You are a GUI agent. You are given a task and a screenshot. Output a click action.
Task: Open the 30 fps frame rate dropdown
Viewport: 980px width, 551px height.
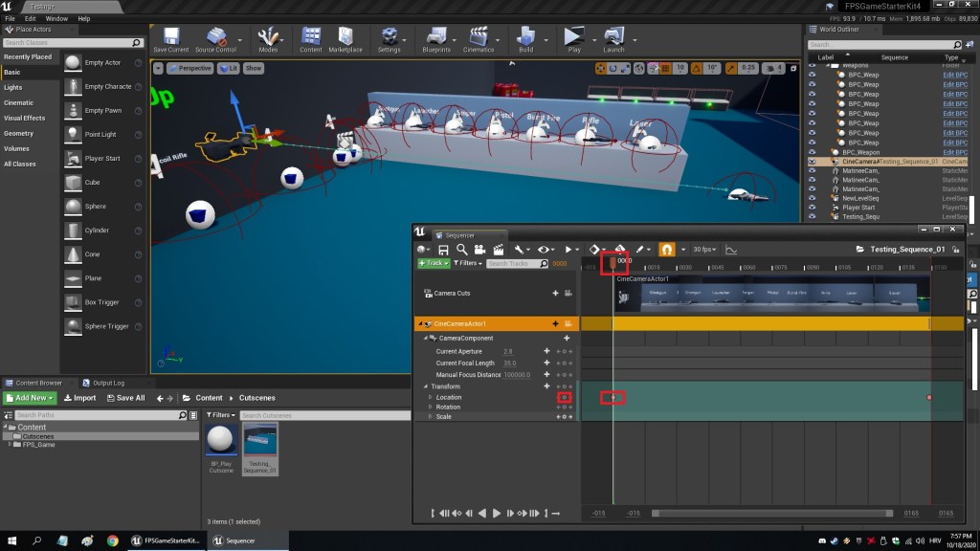pos(704,250)
